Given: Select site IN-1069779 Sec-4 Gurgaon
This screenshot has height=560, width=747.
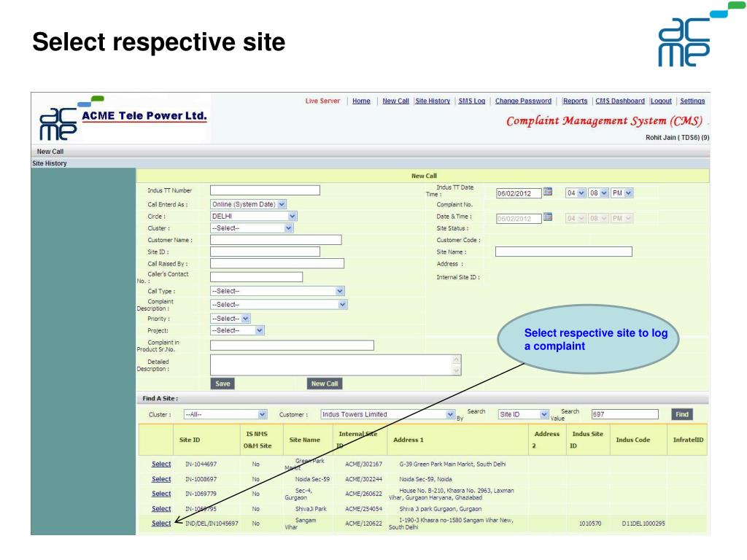Looking at the screenshot, I should click(x=161, y=494).
